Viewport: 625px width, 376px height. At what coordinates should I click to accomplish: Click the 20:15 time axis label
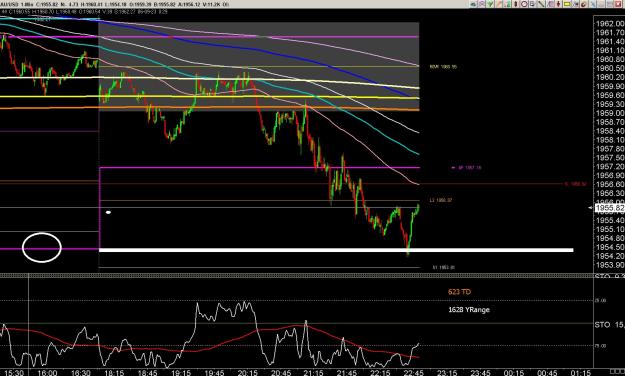click(247, 372)
